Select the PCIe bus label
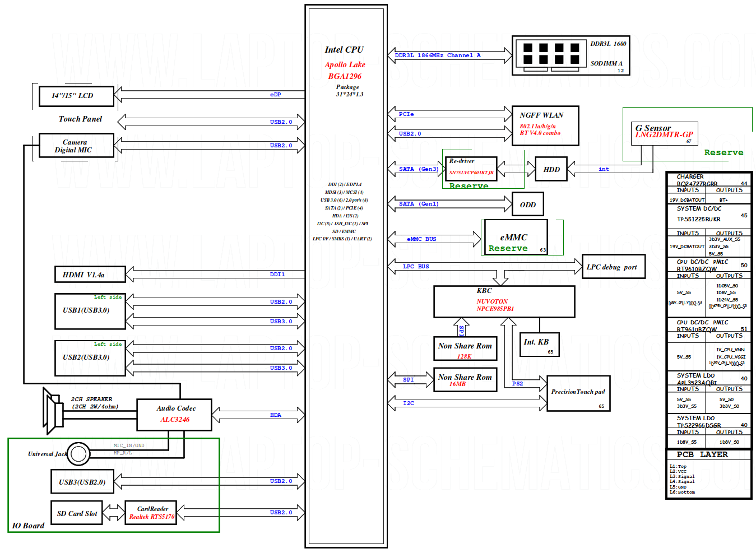The width and height of the screenshot is (756, 553). coord(406,114)
